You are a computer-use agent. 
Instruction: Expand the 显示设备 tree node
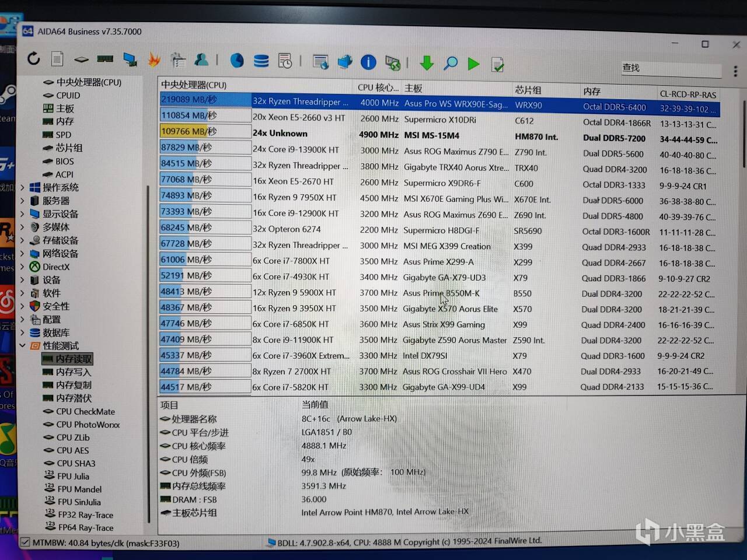pos(23,214)
